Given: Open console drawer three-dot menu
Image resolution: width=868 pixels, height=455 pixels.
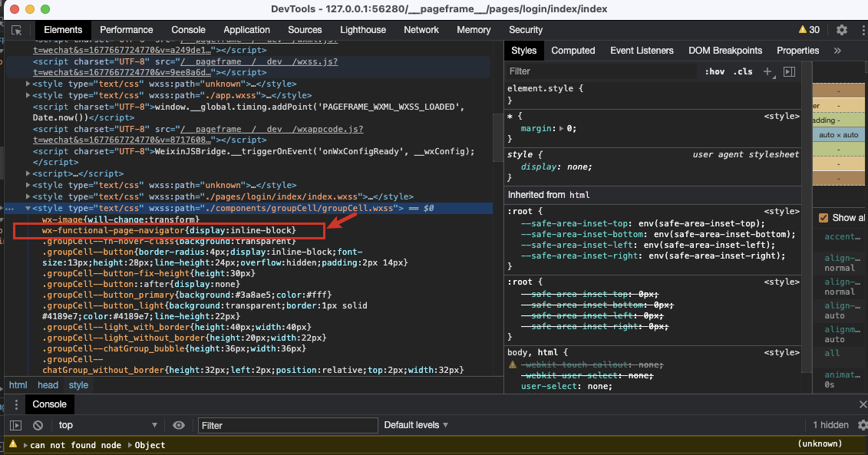Looking at the screenshot, I should [x=16, y=404].
